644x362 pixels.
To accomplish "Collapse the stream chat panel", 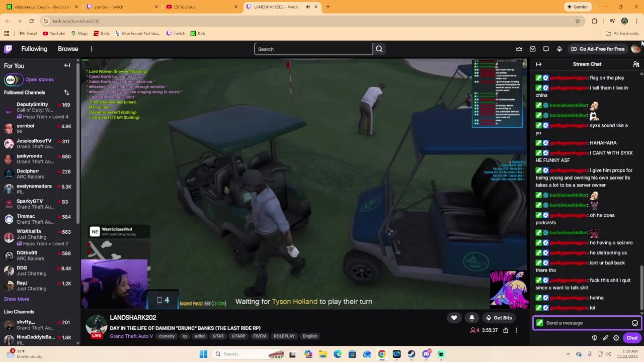I will click(538, 64).
